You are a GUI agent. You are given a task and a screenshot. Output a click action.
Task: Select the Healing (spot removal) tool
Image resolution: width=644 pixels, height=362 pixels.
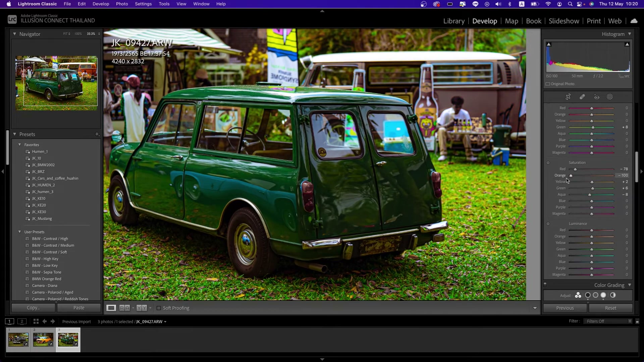click(582, 97)
